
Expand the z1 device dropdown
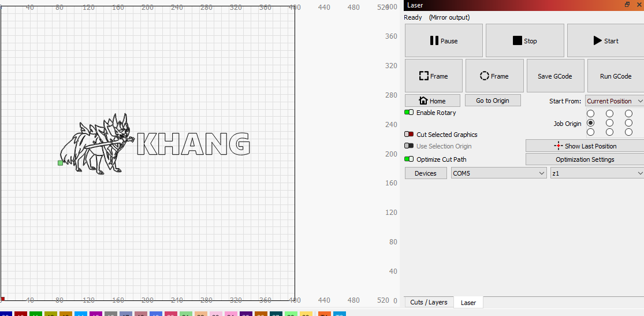tap(597, 173)
